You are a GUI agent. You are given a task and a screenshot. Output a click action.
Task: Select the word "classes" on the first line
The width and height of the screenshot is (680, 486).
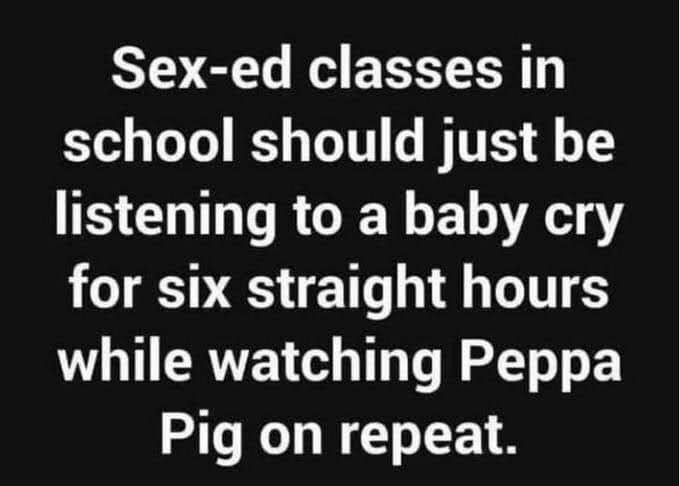(x=405, y=68)
